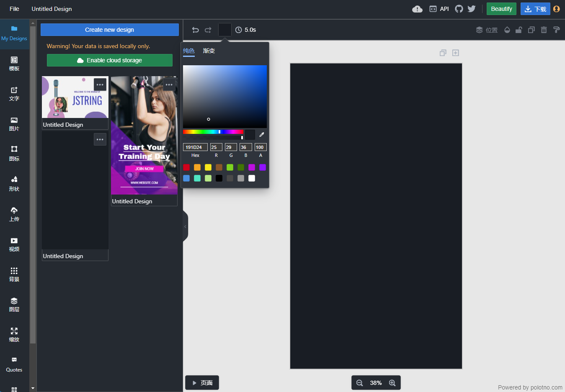Select the red color swatch

click(x=186, y=167)
